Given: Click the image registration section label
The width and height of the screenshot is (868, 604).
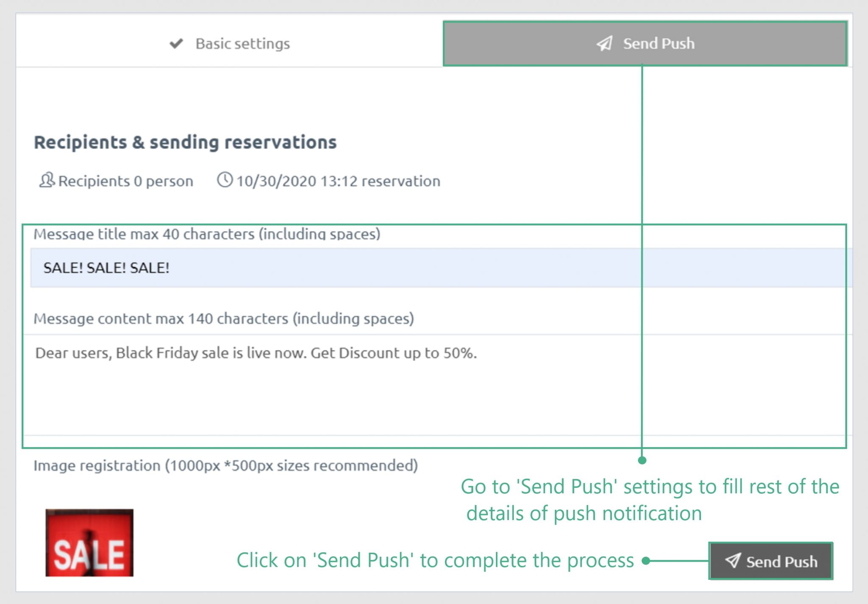Looking at the screenshot, I should pyautogui.click(x=226, y=465).
